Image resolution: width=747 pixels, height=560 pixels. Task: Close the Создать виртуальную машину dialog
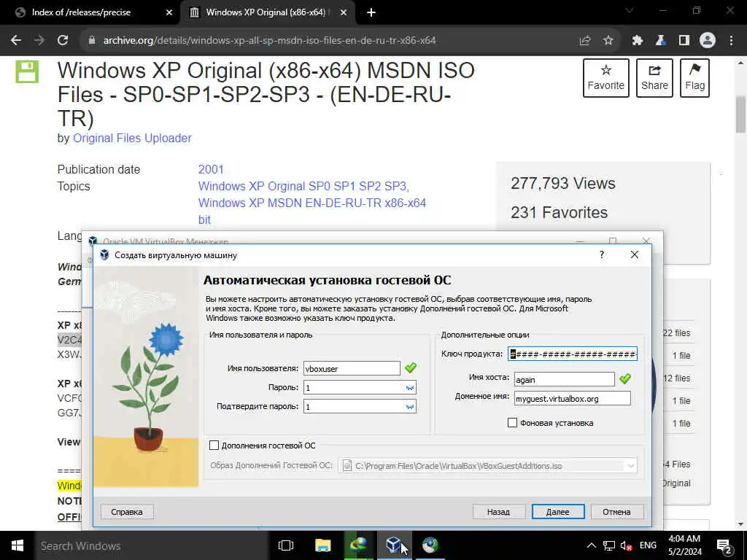[x=635, y=254]
